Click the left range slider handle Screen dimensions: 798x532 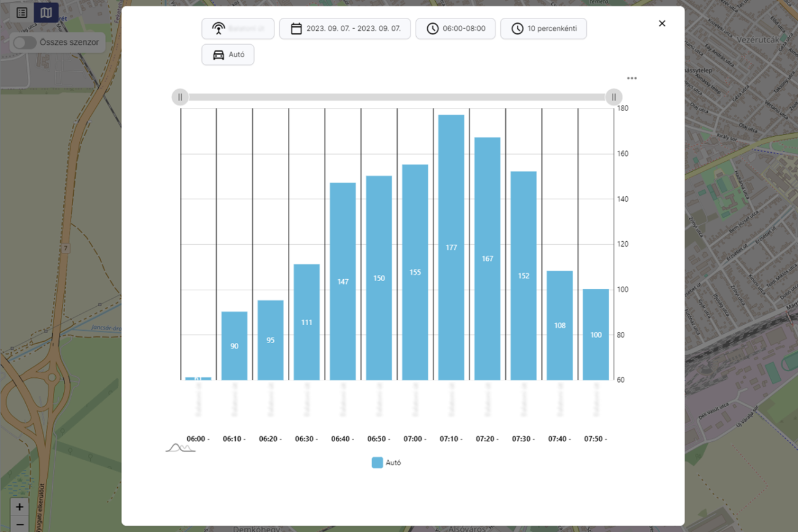tap(180, 97)
